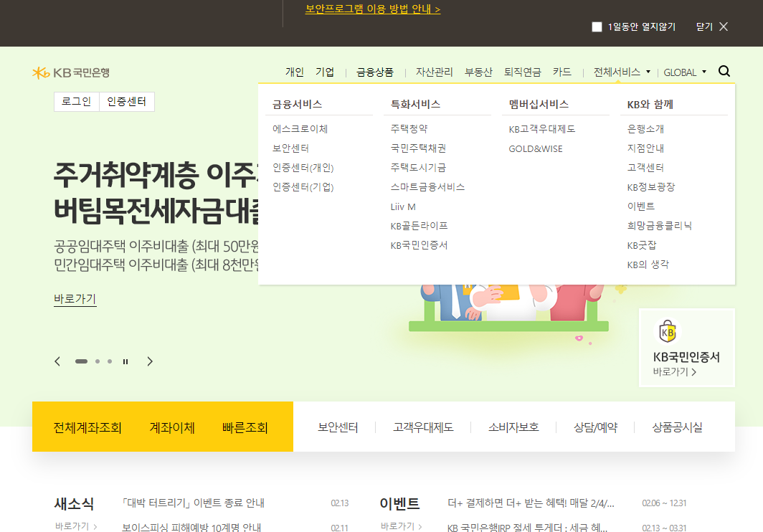Click 빠른조회 in the yellow bar
763x532 pixels.
[x=245, y=427]
